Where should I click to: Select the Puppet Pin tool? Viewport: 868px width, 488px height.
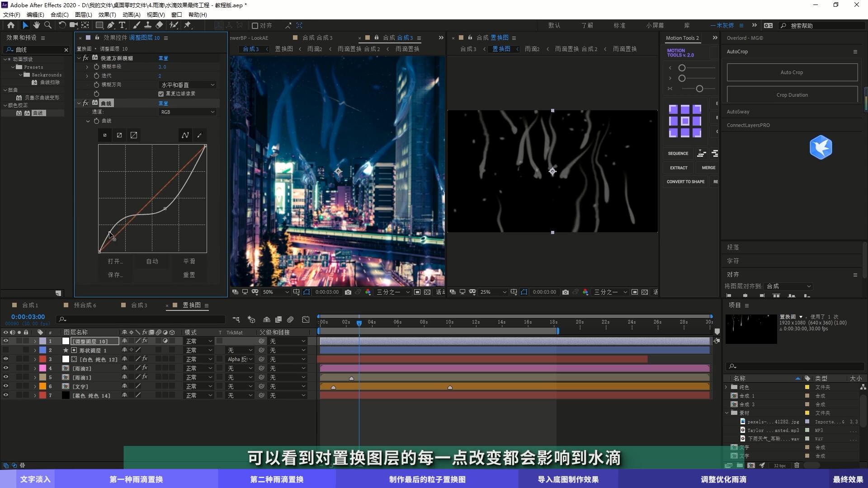[x=187, y=25]
